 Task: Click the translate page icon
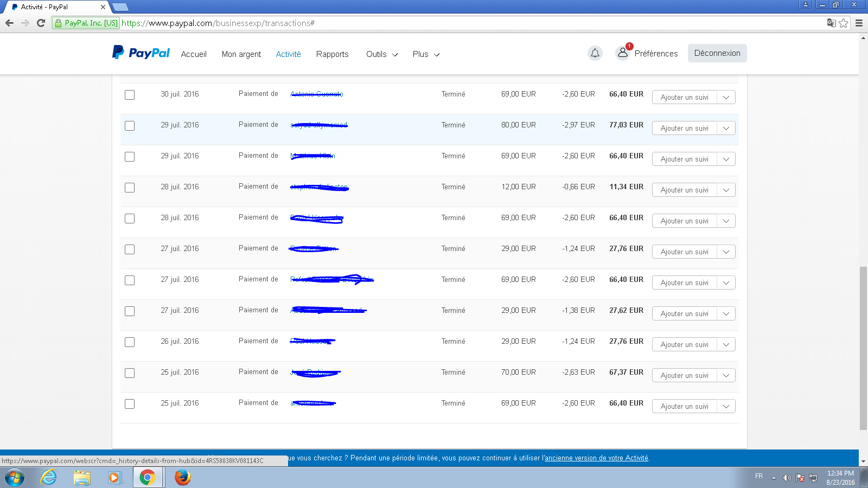point(831,23)
